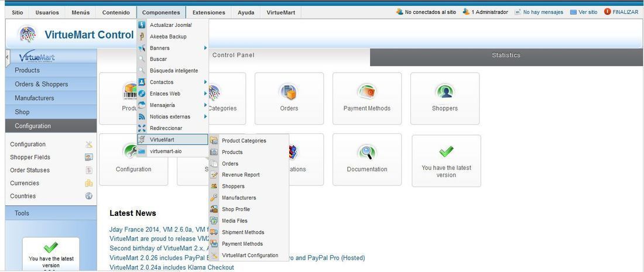Click the VirtueMart logo in sidebar
The height and width of the screenshot is (272, 644).
(37, 57)
